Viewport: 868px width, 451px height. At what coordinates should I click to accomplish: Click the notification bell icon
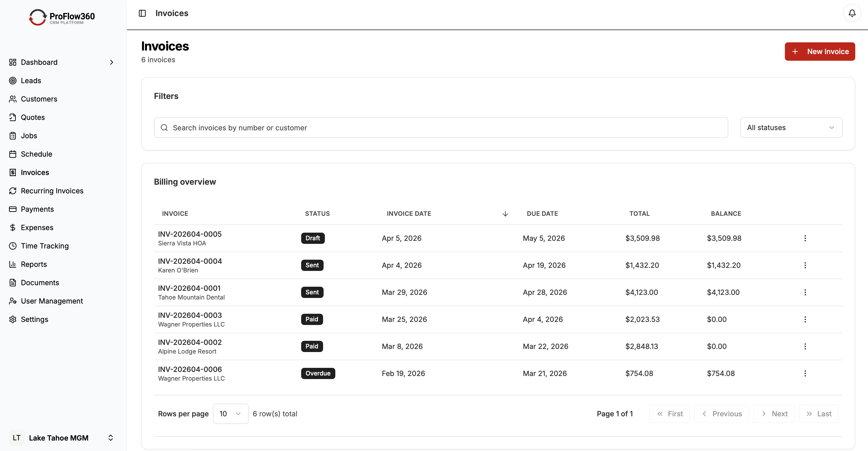pyautogui.click(x=852, y=13)
